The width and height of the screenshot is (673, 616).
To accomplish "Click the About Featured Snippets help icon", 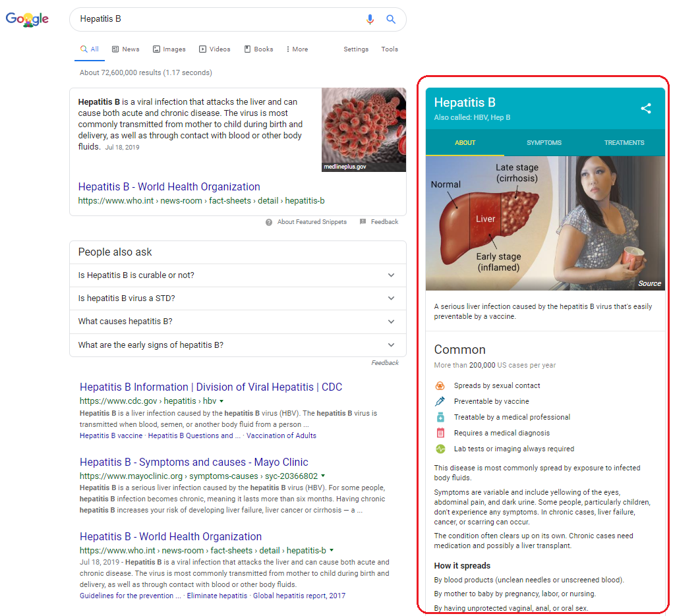I will pos(269,222).
